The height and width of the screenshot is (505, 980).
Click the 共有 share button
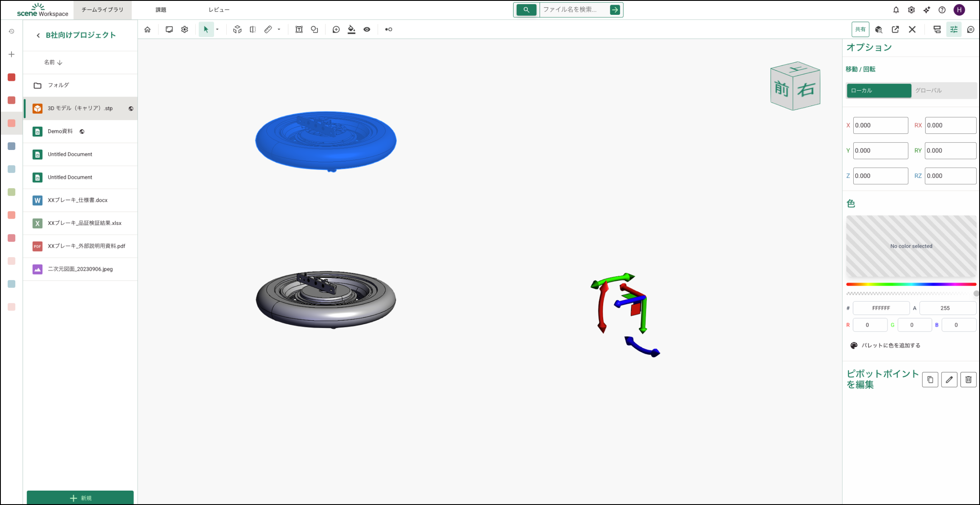point(860,29)
